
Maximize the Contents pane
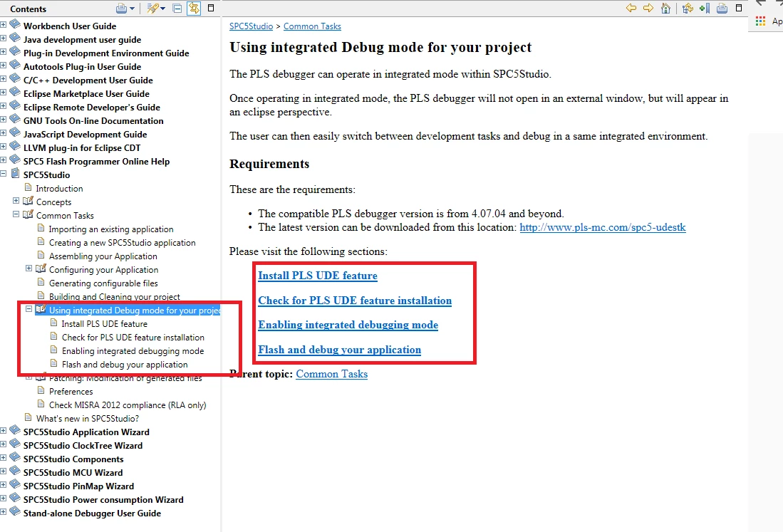pyautogui.click(x=211, y=8)
